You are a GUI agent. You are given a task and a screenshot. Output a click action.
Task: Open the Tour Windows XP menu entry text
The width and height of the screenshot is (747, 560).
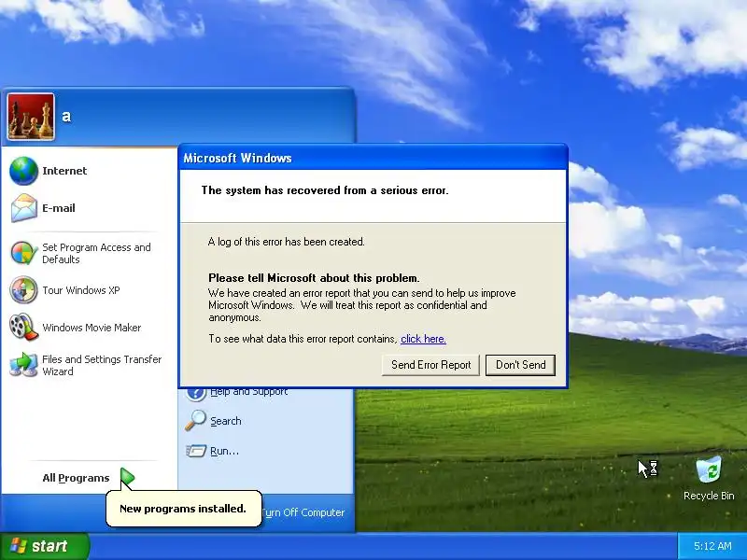[x=81, y=290]
